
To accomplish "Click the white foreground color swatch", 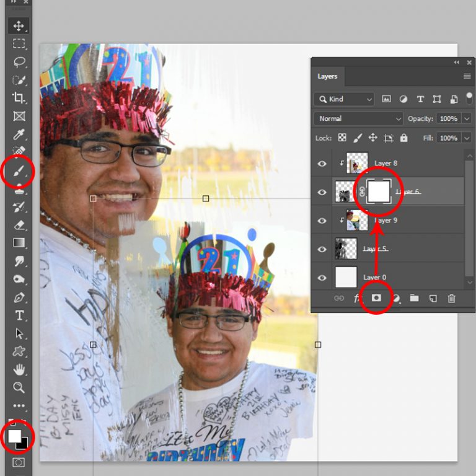I will pyautogui.click(x=14, y=436).
